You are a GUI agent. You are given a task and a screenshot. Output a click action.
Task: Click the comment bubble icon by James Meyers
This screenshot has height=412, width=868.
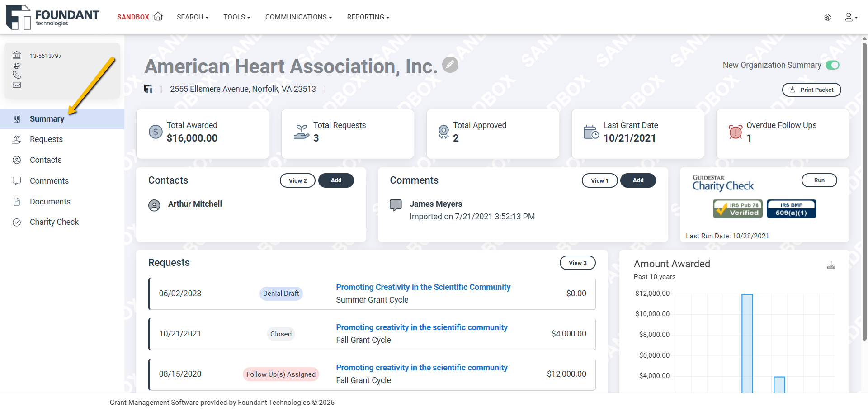point(396,205)
